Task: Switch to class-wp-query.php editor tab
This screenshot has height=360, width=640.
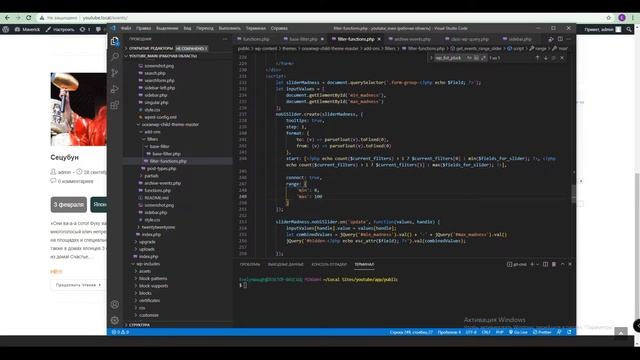Action: 469,39
